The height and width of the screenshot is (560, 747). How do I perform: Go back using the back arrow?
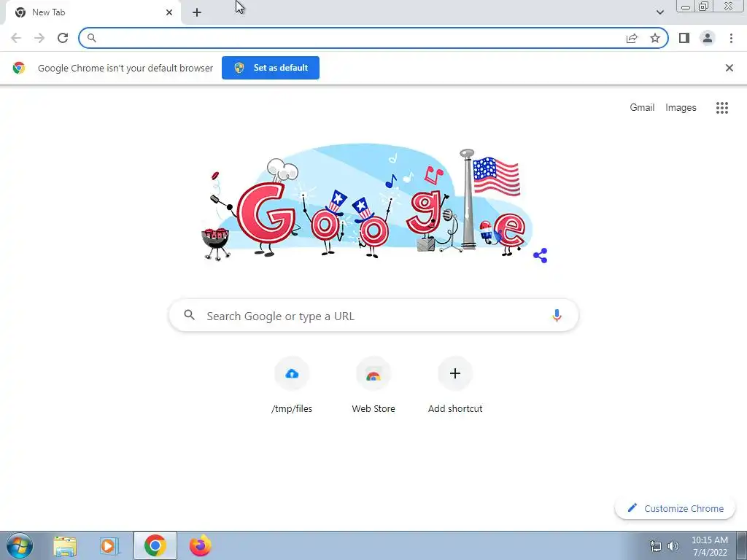(x=16, y=38)
